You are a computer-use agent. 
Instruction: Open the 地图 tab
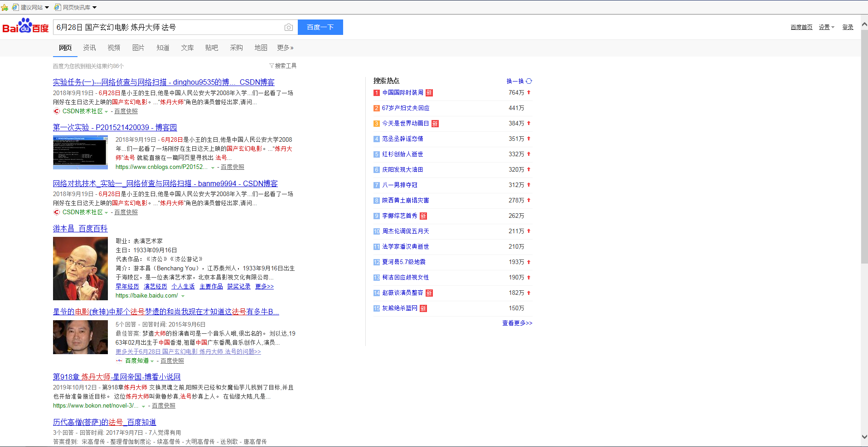click(x=261, y=48)
